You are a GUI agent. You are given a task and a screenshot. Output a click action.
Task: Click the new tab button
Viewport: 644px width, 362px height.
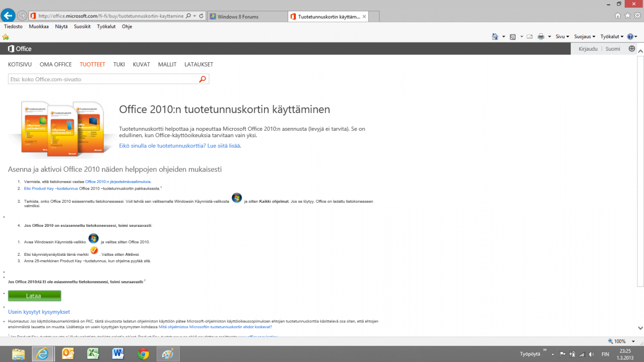point(374,17)
